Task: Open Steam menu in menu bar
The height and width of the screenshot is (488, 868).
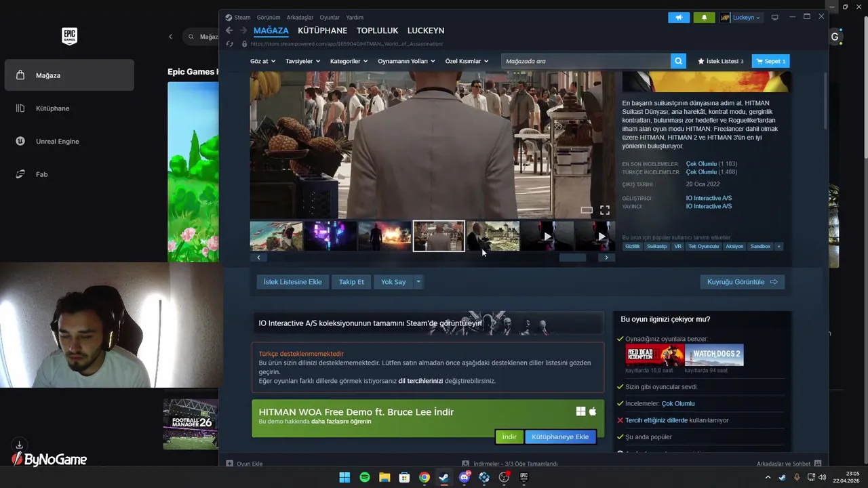Action: pyautogui.click(x=242, y=18)
